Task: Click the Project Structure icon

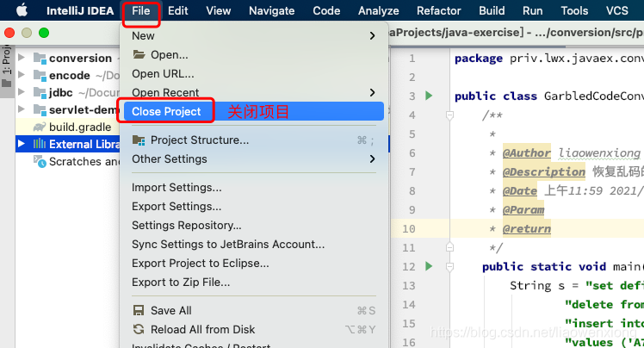Action: (x=139, y=140)
